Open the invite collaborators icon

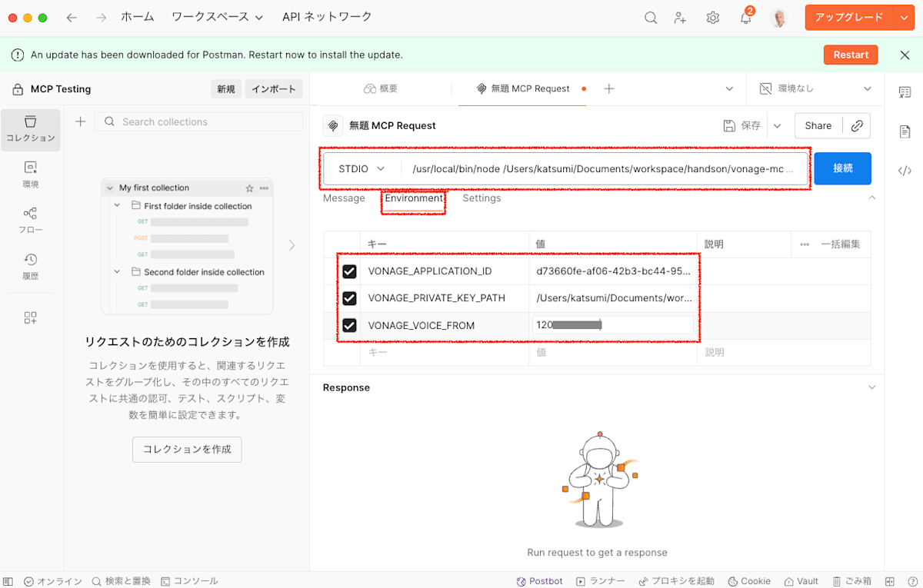(x=681, y=18)
